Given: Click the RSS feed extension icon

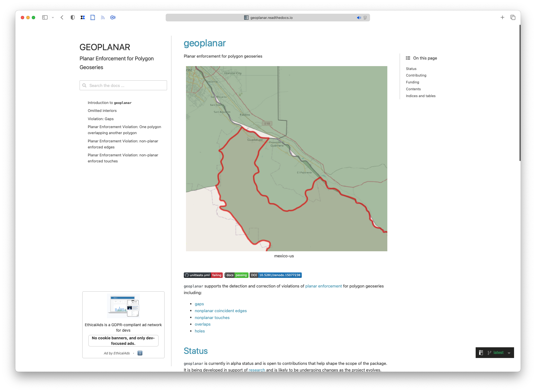Looking at the screenshot, I should click(x=103, y=18).
